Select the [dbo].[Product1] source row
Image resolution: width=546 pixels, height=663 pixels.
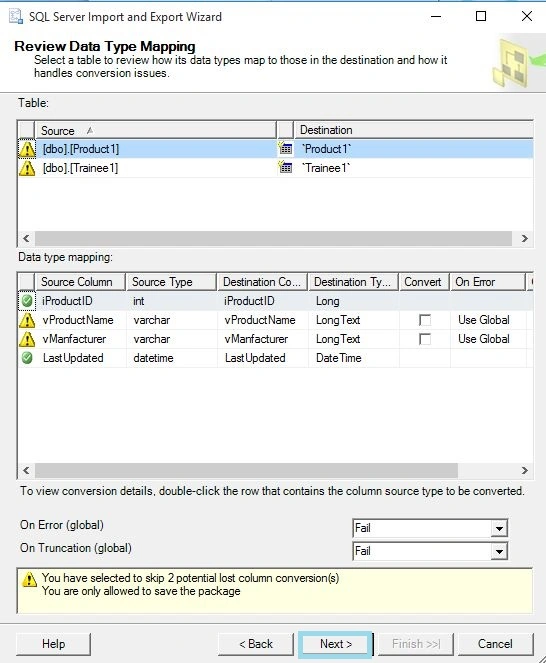click(156, 149)
